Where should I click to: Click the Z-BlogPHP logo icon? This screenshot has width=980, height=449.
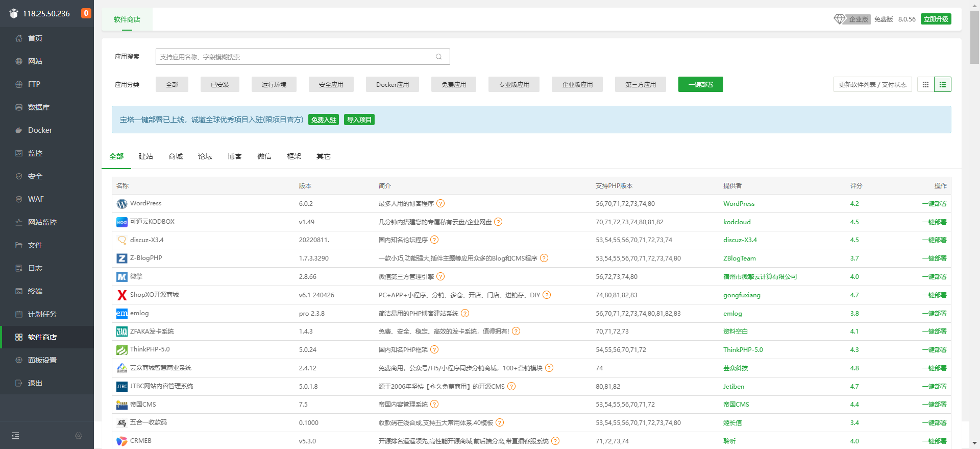tap(121, 258)
